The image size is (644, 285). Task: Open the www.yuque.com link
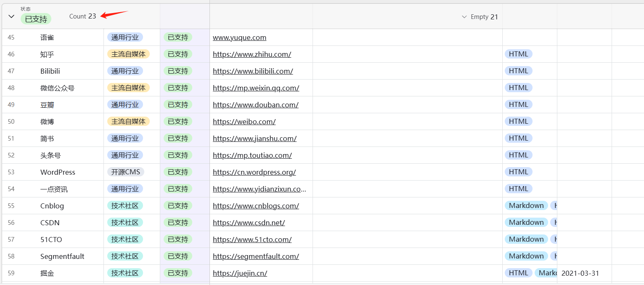click(239, 37)
